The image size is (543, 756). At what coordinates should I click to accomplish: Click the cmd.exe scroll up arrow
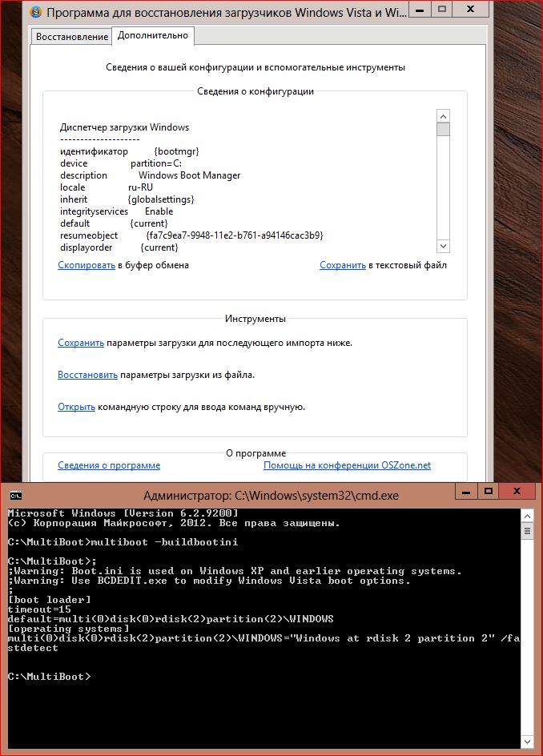pos(527,516)
